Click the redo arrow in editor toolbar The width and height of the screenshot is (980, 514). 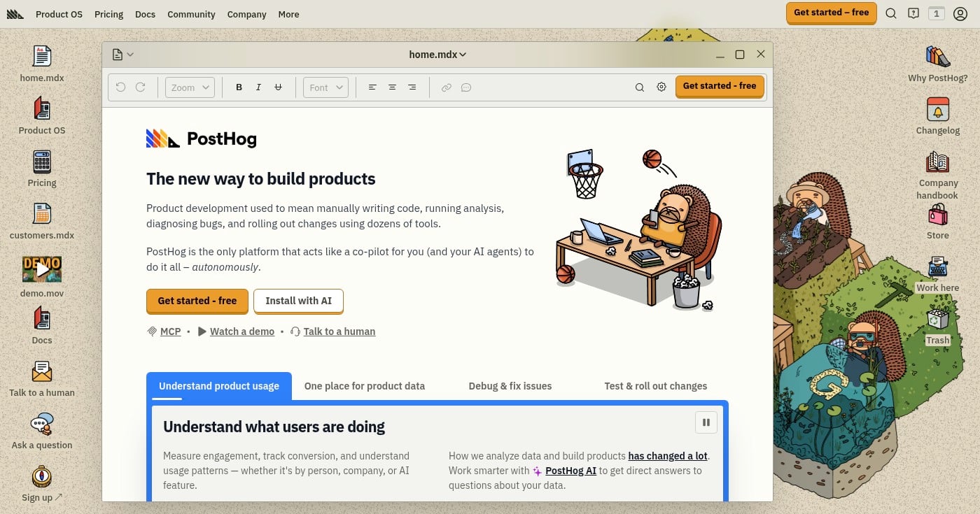pyautogui.click(x=140, y=87)
